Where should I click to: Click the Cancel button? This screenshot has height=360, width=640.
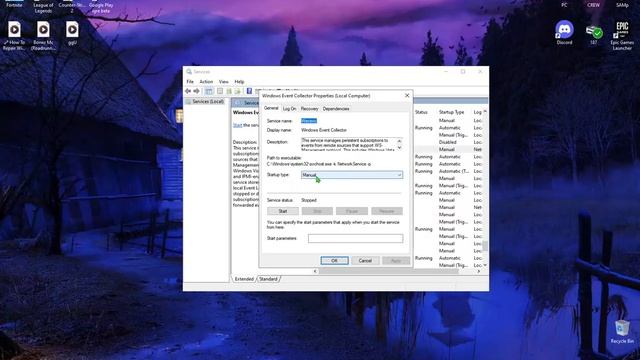pyautogui.click(x=365, y=260)
